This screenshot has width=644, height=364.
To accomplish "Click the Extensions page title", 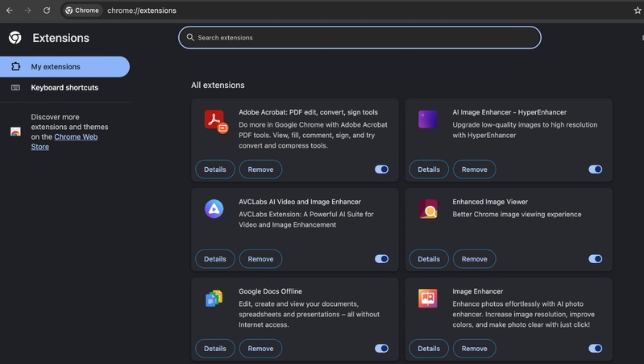I will pyautogui.click(x=60, y=38).
